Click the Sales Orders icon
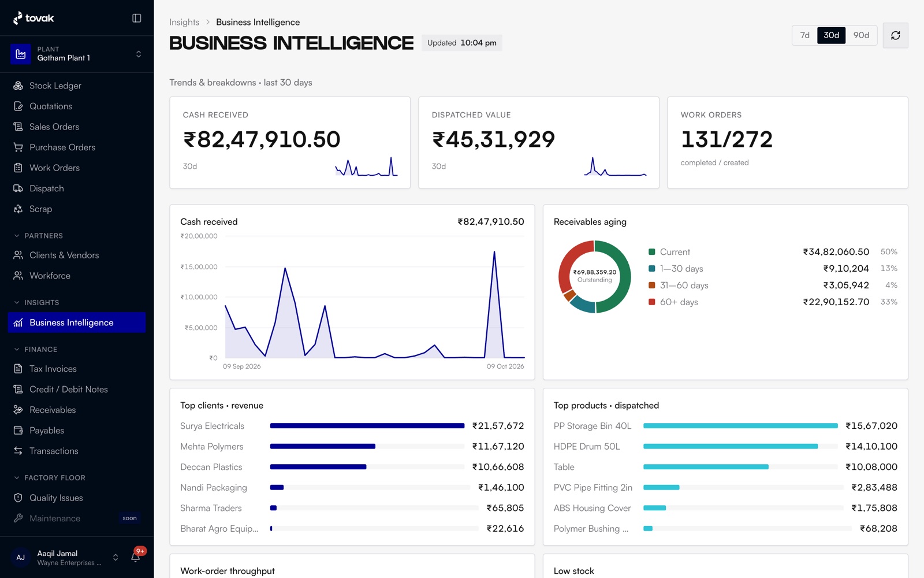The image size is (924, 578). point(18,127)
